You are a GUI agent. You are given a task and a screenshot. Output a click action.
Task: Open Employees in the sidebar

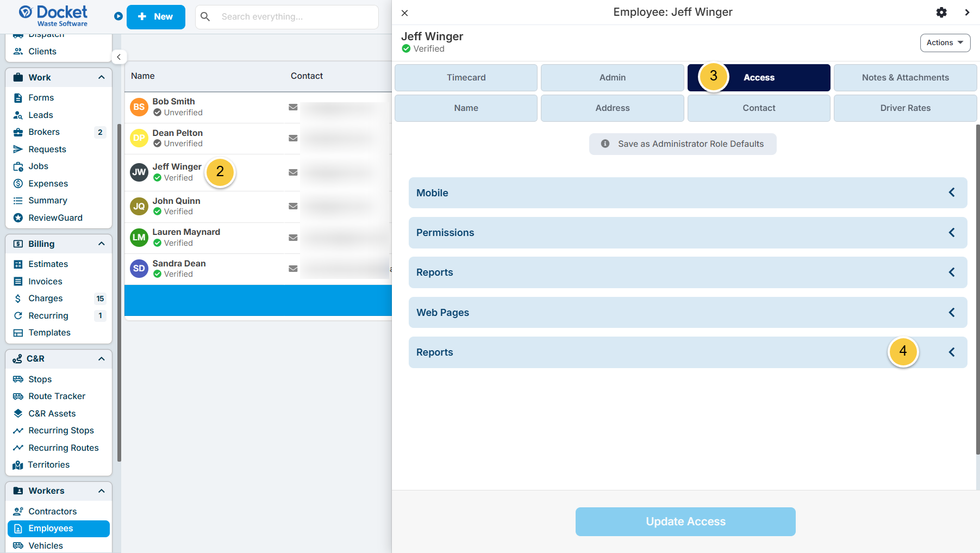point(59,529)
